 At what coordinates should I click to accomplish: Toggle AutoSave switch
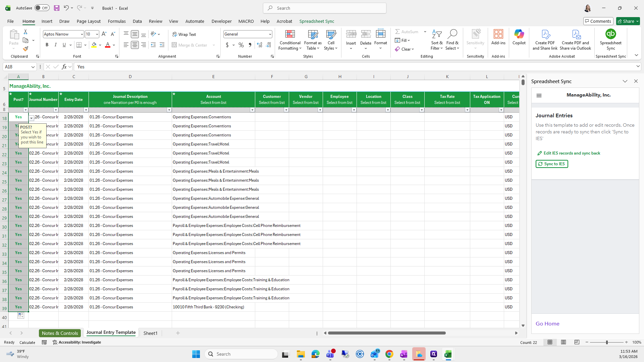(42, 8)
